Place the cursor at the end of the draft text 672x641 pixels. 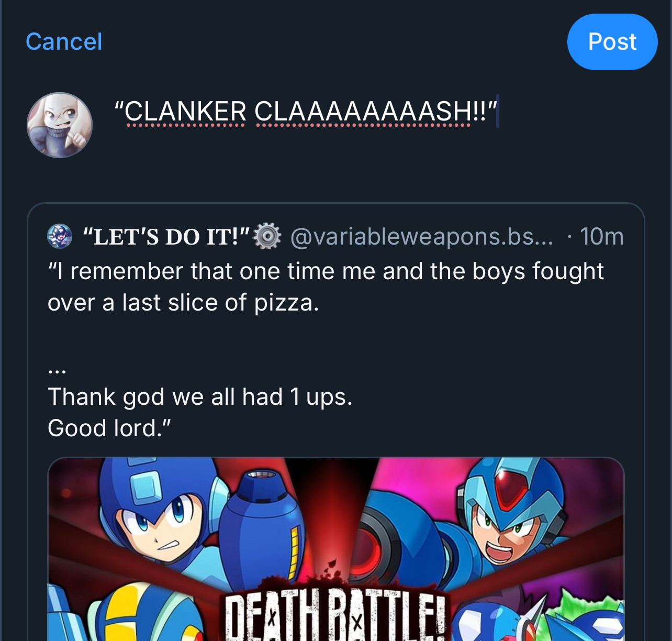coord(497,112)
